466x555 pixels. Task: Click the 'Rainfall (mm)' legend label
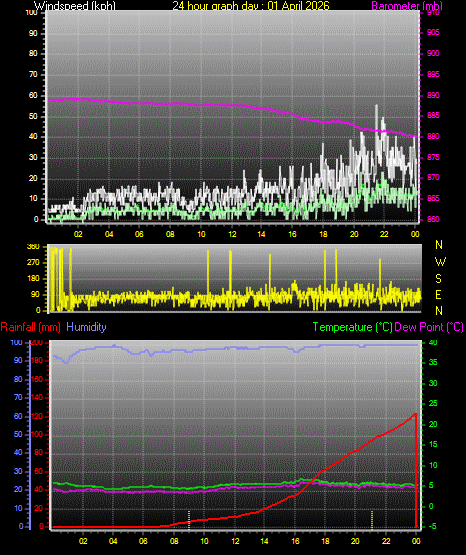pyautogui.click(x=30, y=327)
